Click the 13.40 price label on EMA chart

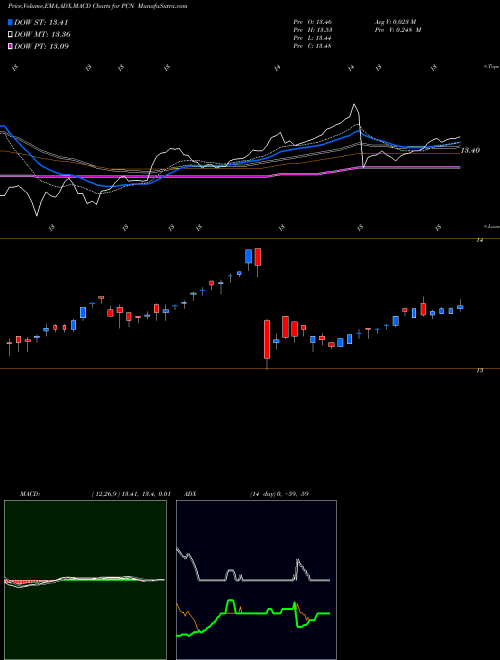pos(471,150)
